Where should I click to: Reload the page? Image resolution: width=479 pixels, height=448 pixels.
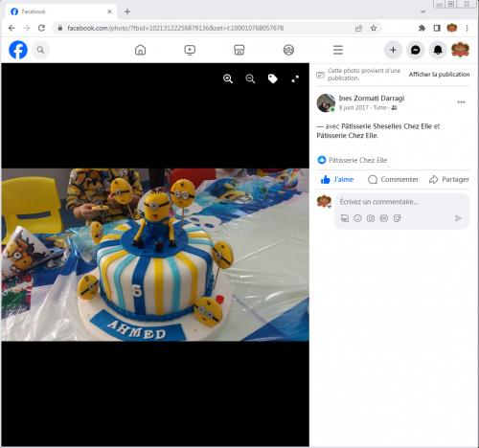point(41,28)
